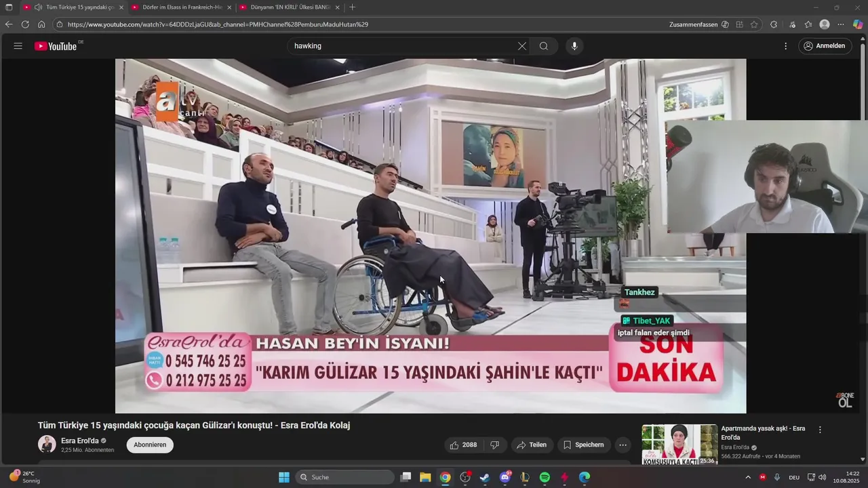Go back with the browser back arrow

(x=9, y=24)
